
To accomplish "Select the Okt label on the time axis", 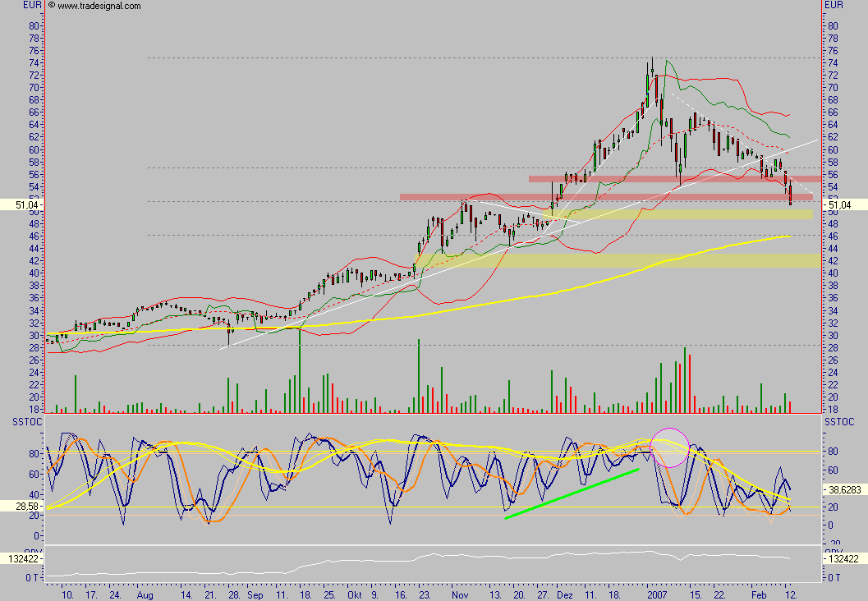I will pos(355,591).
